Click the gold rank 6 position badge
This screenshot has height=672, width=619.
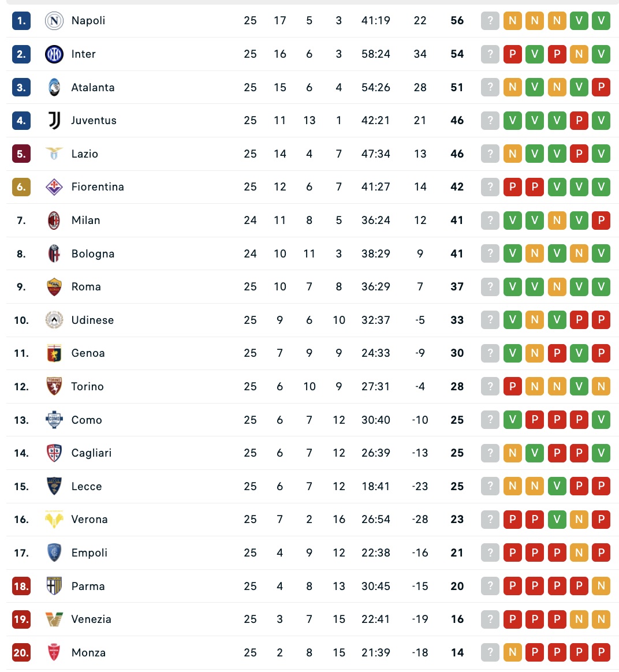pos(21,187)
